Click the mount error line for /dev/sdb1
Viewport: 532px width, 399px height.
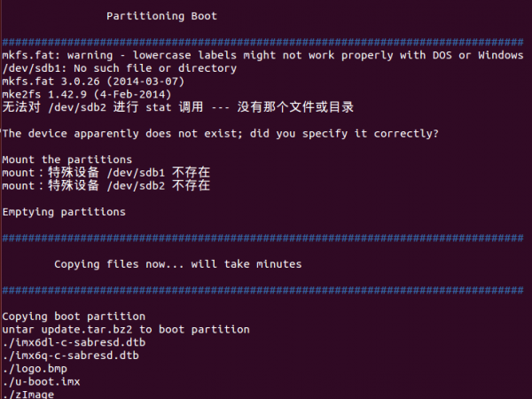click(x=106, y=173)
